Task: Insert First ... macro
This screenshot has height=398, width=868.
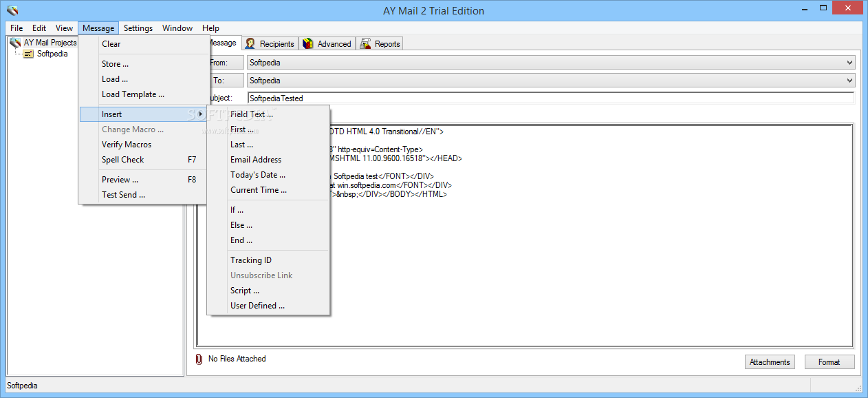Action: (269, 129)
